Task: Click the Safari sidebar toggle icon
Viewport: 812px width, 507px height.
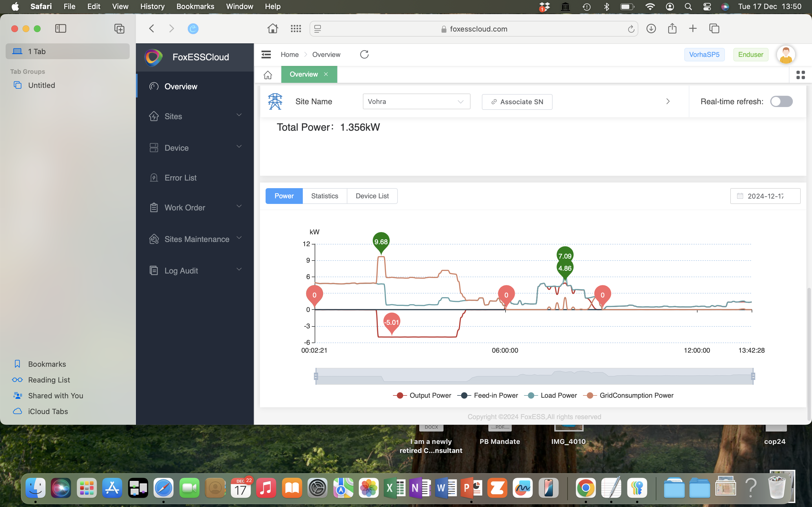Action: tap(61, 28)
